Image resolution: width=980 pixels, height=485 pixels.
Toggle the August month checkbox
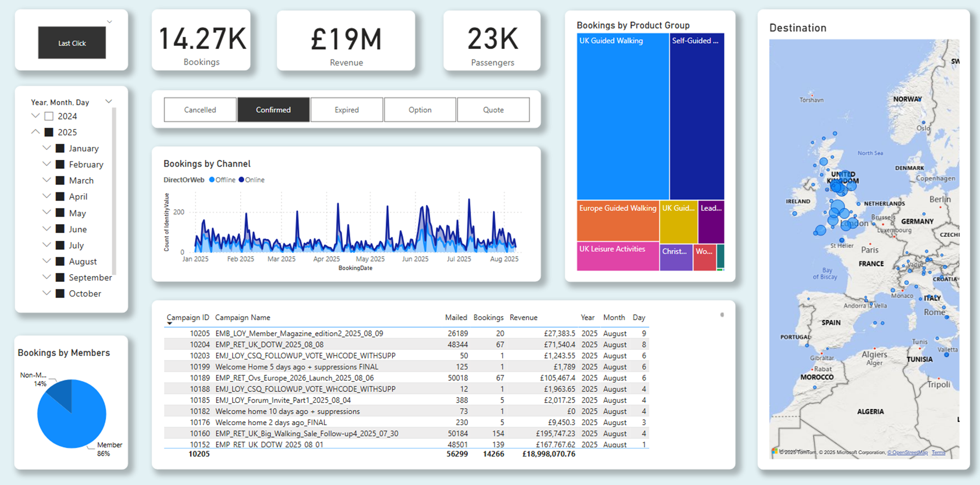click(x=60, y=261)
